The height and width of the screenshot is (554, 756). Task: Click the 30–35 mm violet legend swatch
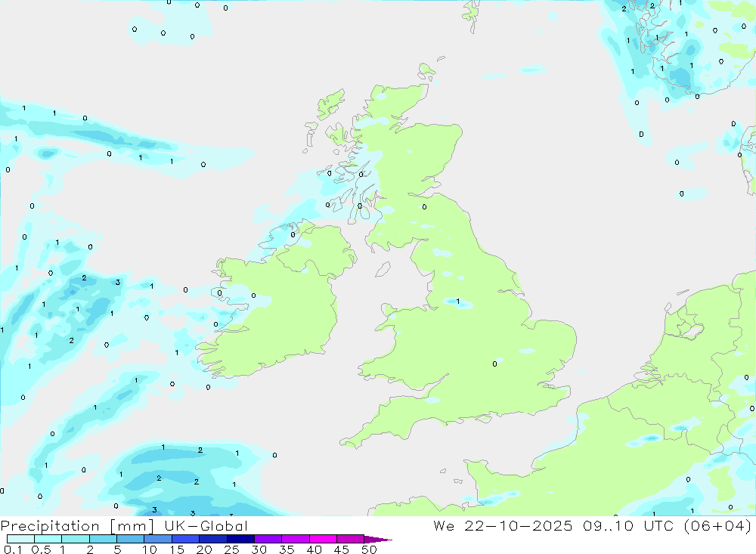click(x=268, y=539)
